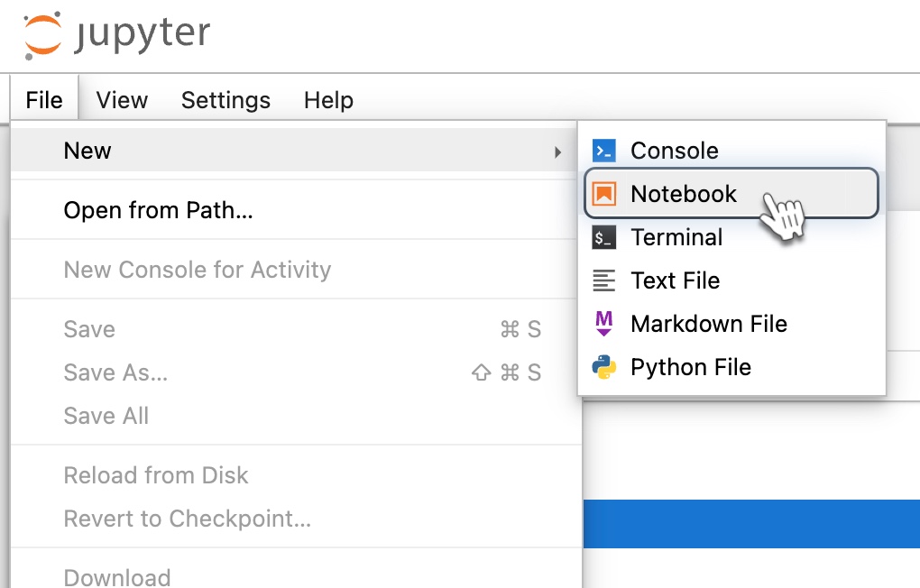920x588 pixels.
Task: Click the orange Notebook icon
Action: tap(603, 194)
